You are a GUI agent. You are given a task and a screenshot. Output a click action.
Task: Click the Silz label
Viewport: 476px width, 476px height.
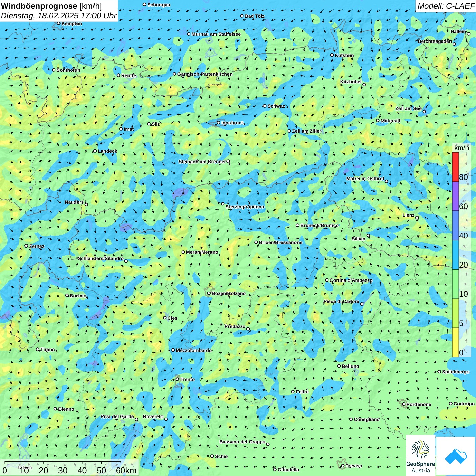(x=156, y=124)
